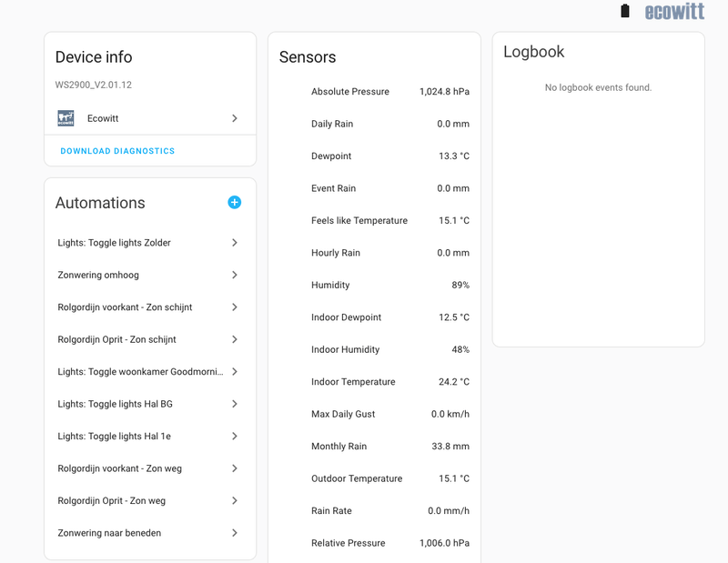Expand the Zonwering omhoog automation chevron
This screenshot has width=728, height=563.
(234, 275)
